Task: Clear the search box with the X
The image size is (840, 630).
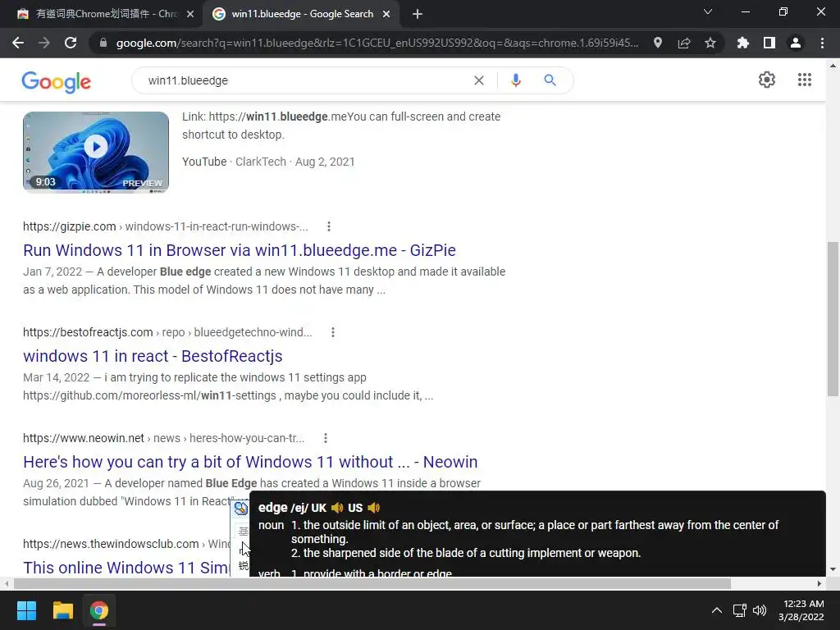Action: pos(479,80)
